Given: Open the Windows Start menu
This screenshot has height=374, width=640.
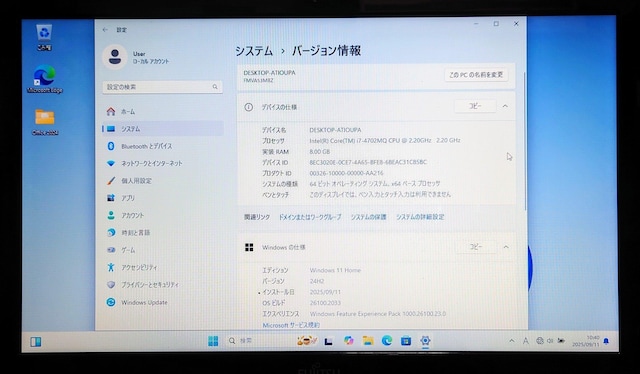Looking at the screenshot, I should pyautogui.click(x=213, y=341).
